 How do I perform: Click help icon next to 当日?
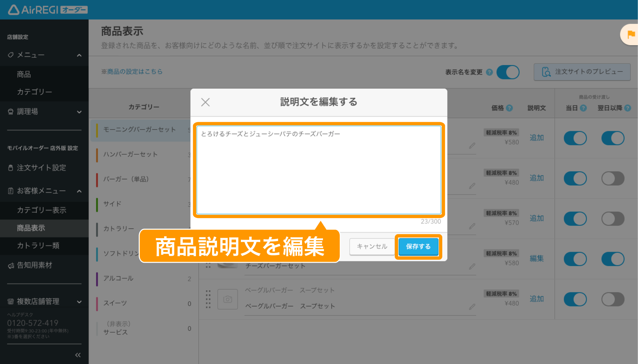(x=583, y=108)
